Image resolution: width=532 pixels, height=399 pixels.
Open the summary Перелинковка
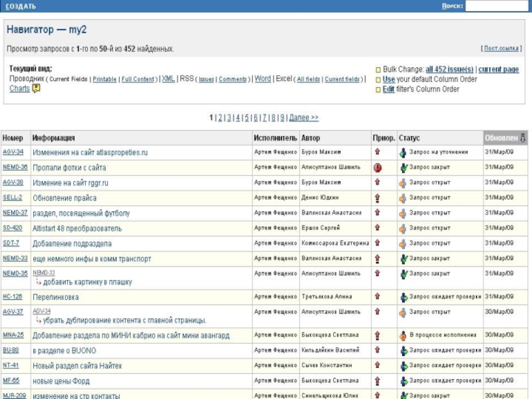coord(56,297)
